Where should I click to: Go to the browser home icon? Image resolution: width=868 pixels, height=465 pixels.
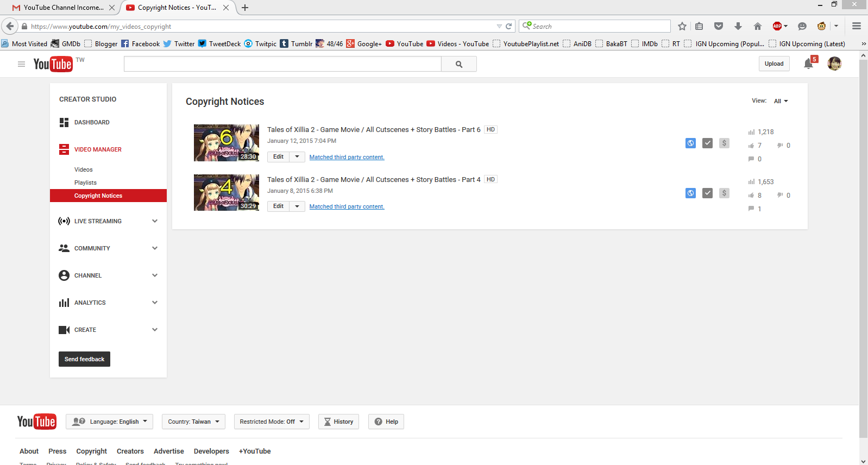pyautogui.click(x=758, y=26)
